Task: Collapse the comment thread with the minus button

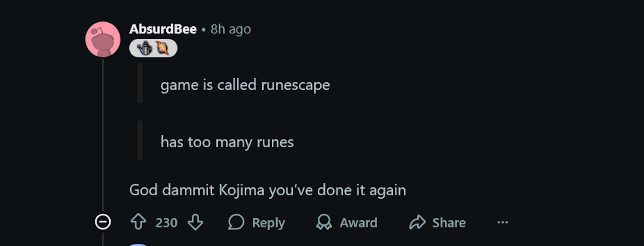Action: coord(103,221)
